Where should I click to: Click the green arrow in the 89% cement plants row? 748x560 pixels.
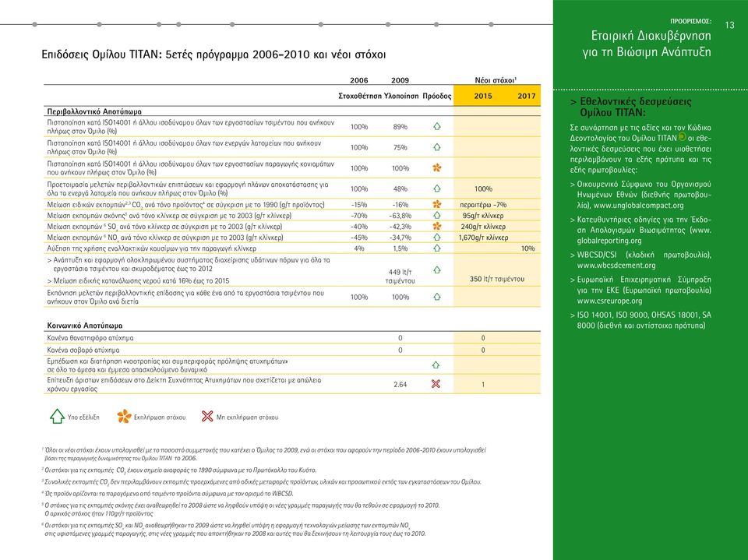coord(436,126)
